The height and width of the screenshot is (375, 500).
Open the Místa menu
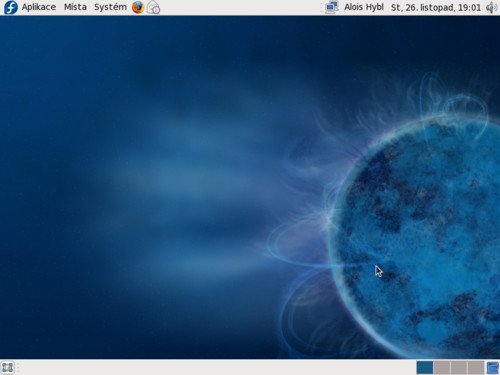point(75,7)
